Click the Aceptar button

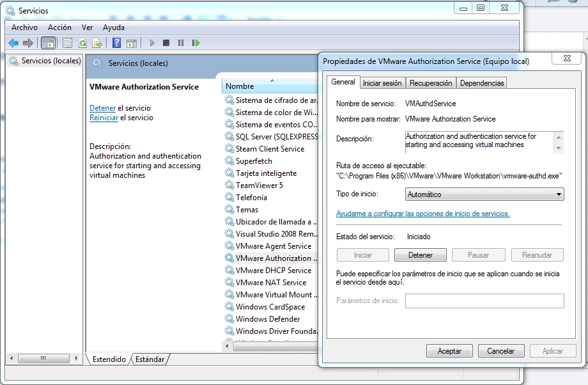tap(449, 351)
